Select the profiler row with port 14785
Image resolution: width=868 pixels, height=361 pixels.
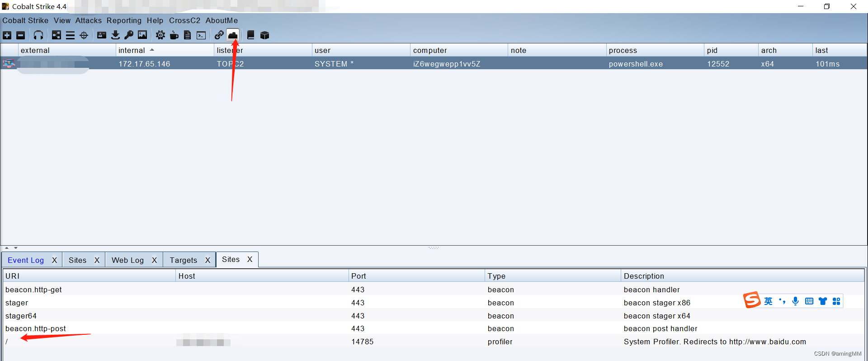click(x=434, y=342)
